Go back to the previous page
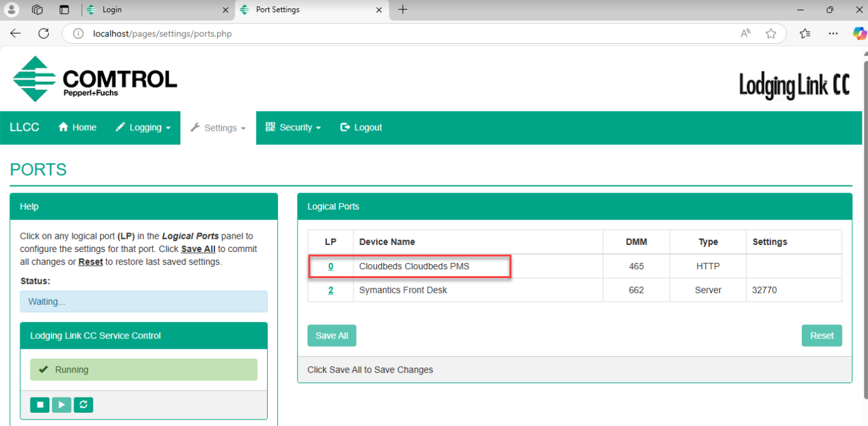Viewport: 868px width, 426px height. tap(15, 34)
